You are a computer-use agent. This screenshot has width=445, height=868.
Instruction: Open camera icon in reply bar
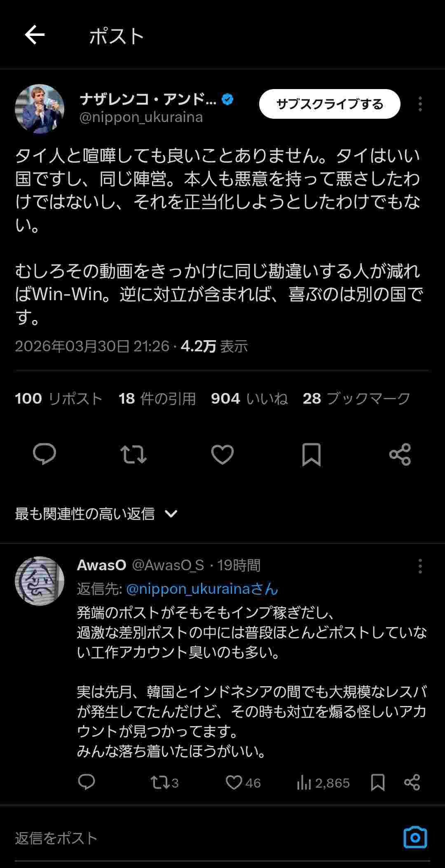pyautogui.click(x=415, y=837)
